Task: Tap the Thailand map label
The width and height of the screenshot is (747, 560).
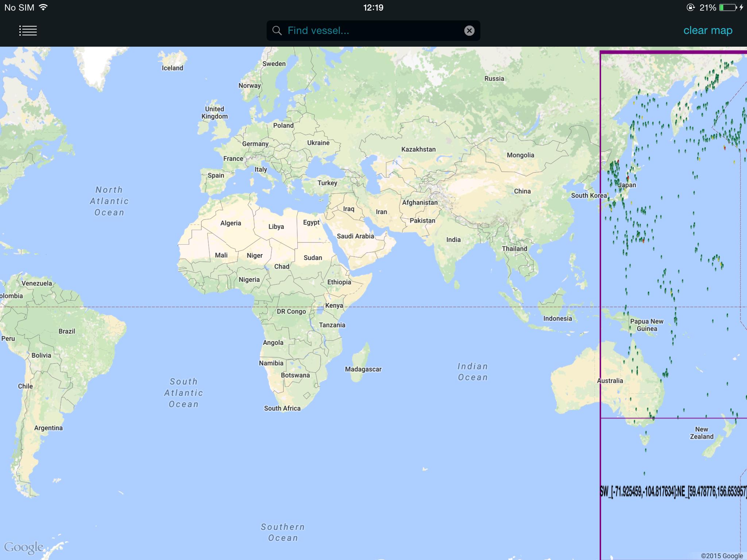Action: pyautogui.click(x=514, y=249)
